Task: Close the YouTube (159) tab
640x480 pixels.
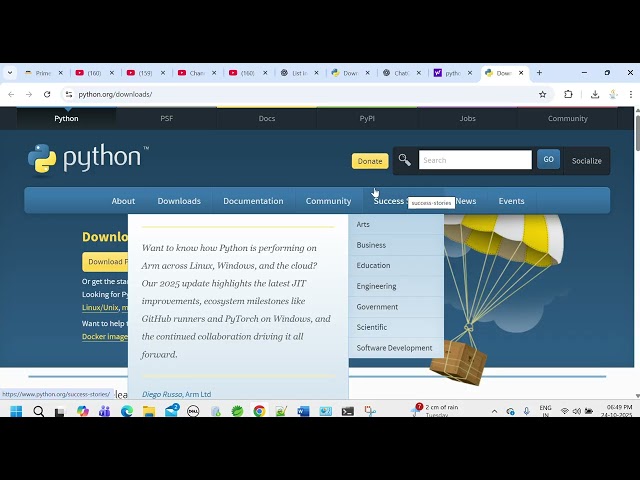Action: click(x=163, y=73)
